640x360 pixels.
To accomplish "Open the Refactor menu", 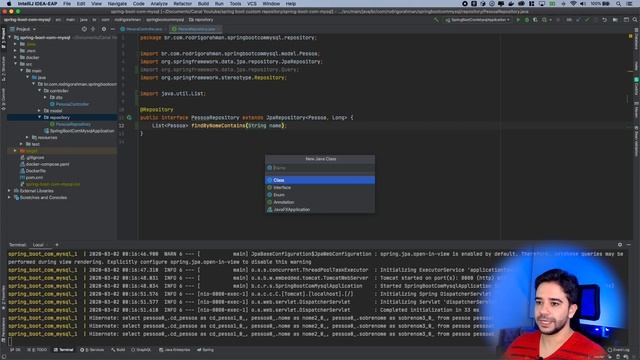I will [182, 4].
